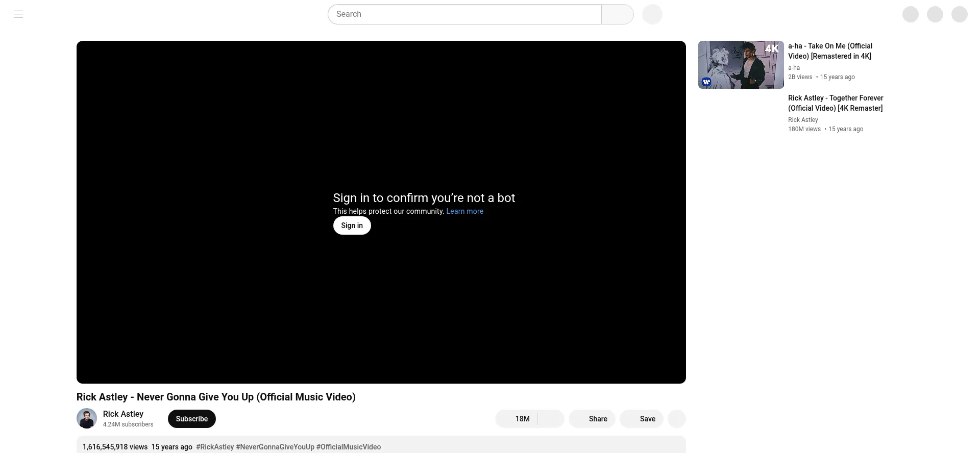Open the #OfficialMusicVideo hashtag
The width and height of the screenshot is (980, 453).
coord(349,447)
